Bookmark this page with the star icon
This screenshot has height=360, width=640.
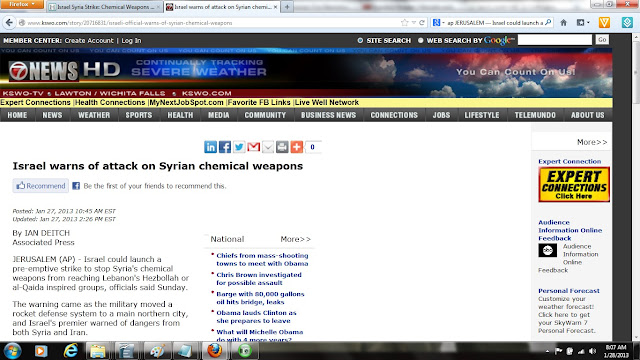click(x=404, y=23)
